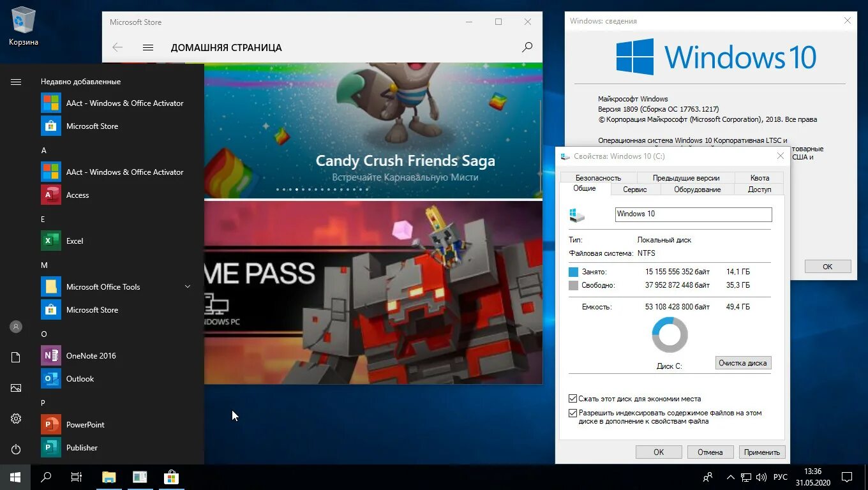Open the volume tray icon
This screenshot has width=868, height=490.
coord(761,477)
